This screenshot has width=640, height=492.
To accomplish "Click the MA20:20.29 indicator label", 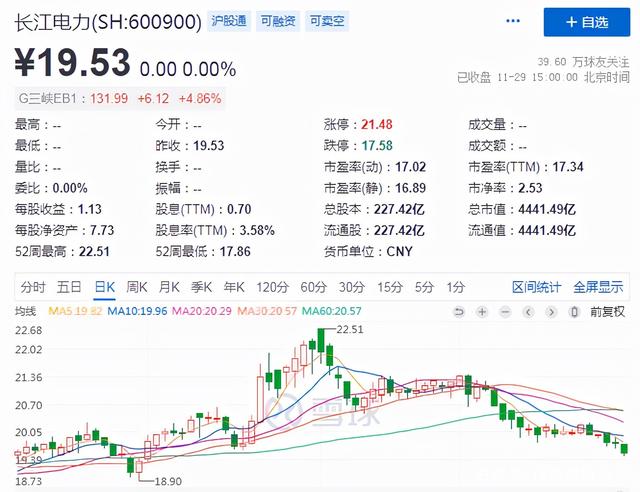I will (x=202, y=311).
